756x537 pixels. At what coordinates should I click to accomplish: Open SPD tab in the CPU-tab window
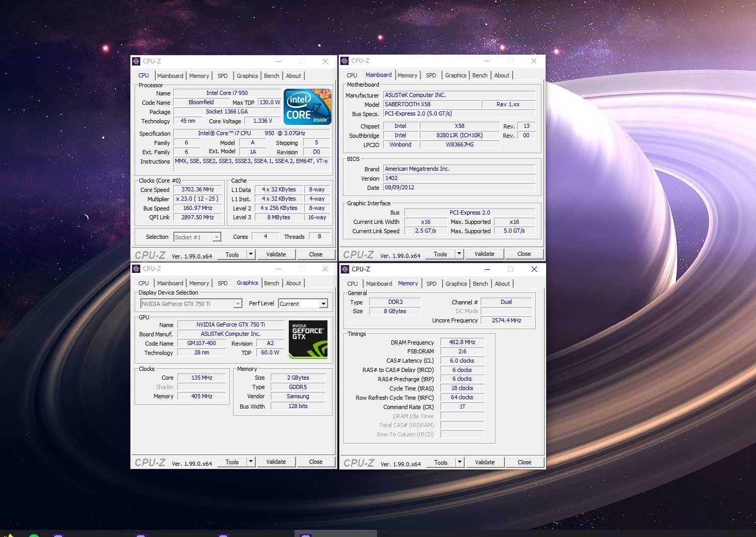(x=223, y=76)
